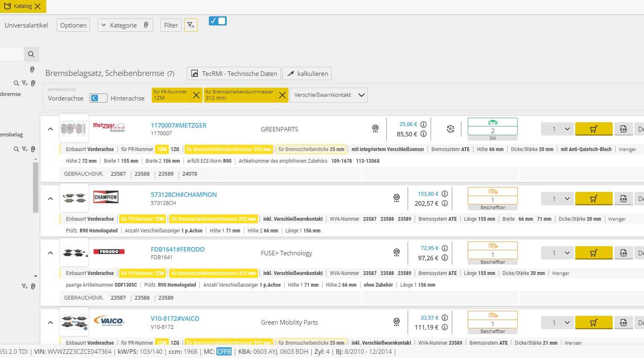This screenshot has height=358, width=644.
Task: Open article link FDB1641#FERODO
Action: pyautogui.click(x=178, y=249)
